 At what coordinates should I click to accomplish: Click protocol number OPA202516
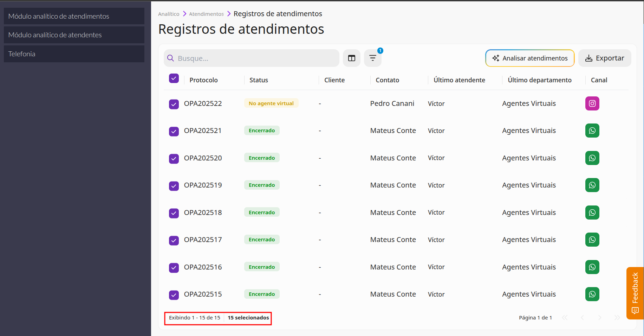point(203,267)
